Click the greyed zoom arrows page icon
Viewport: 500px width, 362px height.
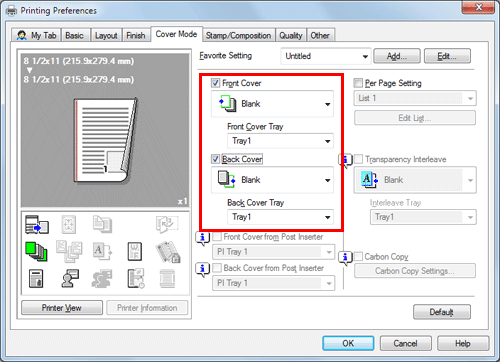(x=69, y=224)
